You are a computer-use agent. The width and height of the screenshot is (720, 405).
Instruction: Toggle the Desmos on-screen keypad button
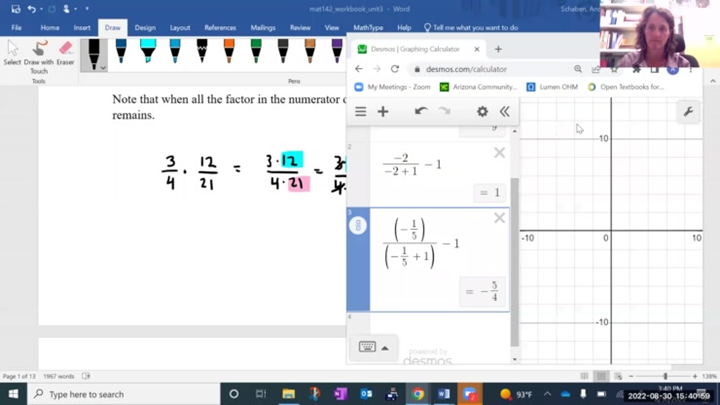coord(373,347)
